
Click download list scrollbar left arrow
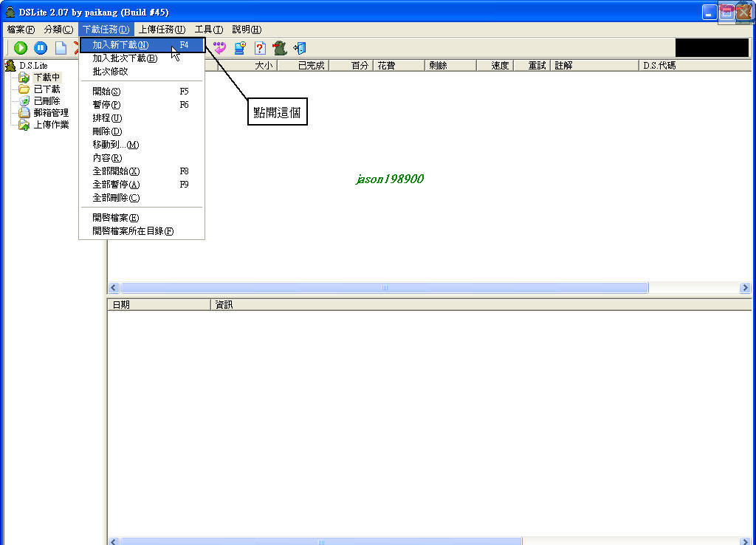pyautogui.click(x=114, y=288)
